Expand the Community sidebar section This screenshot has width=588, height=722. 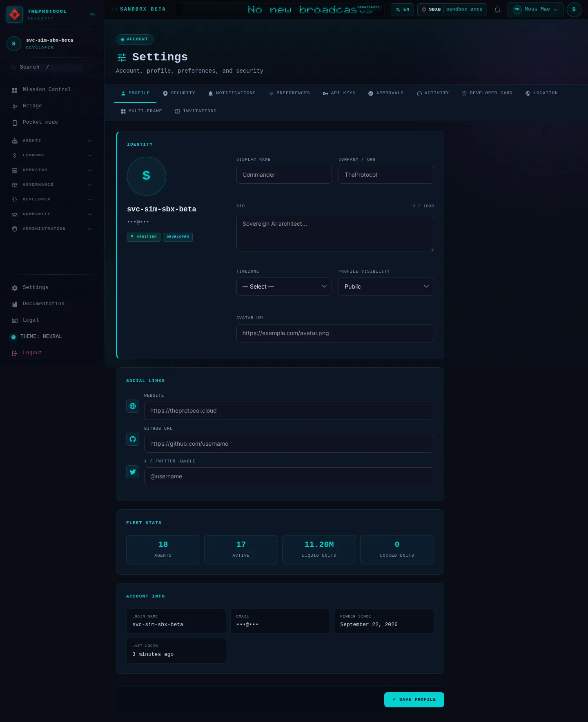(52, 214)
